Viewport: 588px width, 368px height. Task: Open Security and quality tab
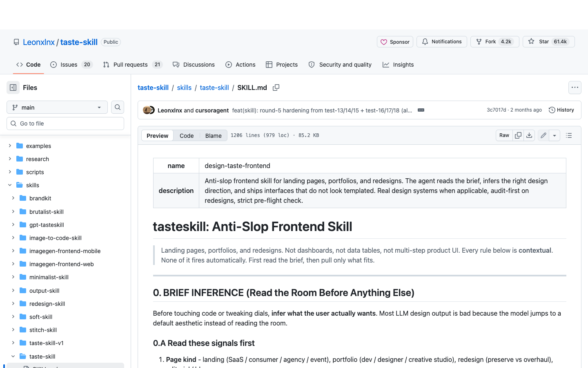click(340, 65)
